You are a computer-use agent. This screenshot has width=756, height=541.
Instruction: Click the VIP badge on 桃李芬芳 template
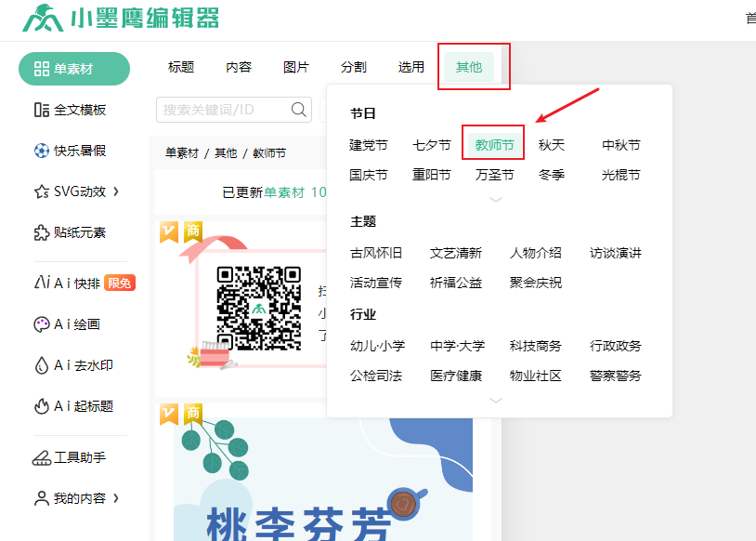(169, 414)
